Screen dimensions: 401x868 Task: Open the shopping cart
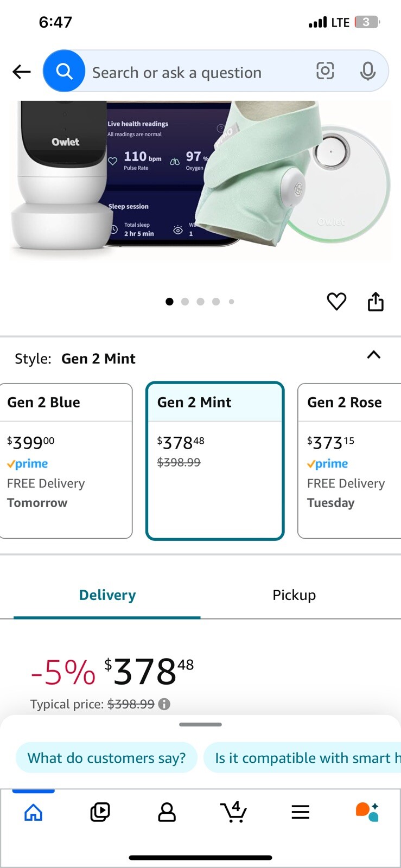tap(234, 812)
